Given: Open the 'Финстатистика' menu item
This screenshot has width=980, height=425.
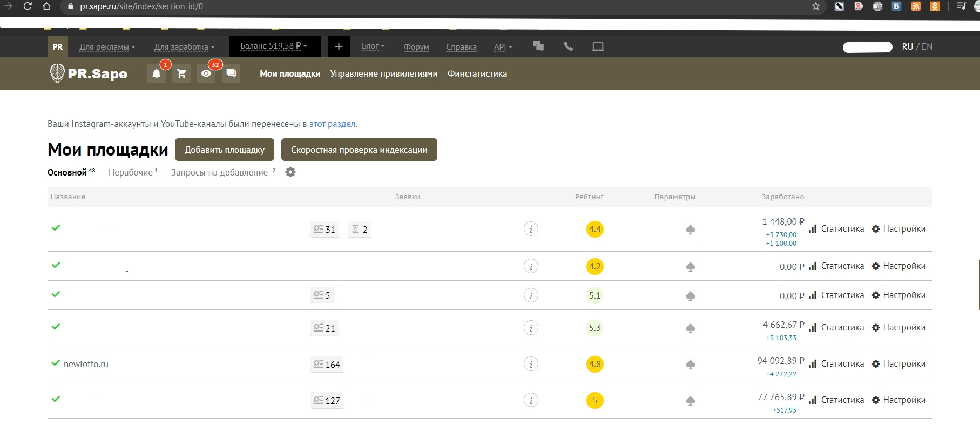Looking at the screenshot, I should click(477, 74).
